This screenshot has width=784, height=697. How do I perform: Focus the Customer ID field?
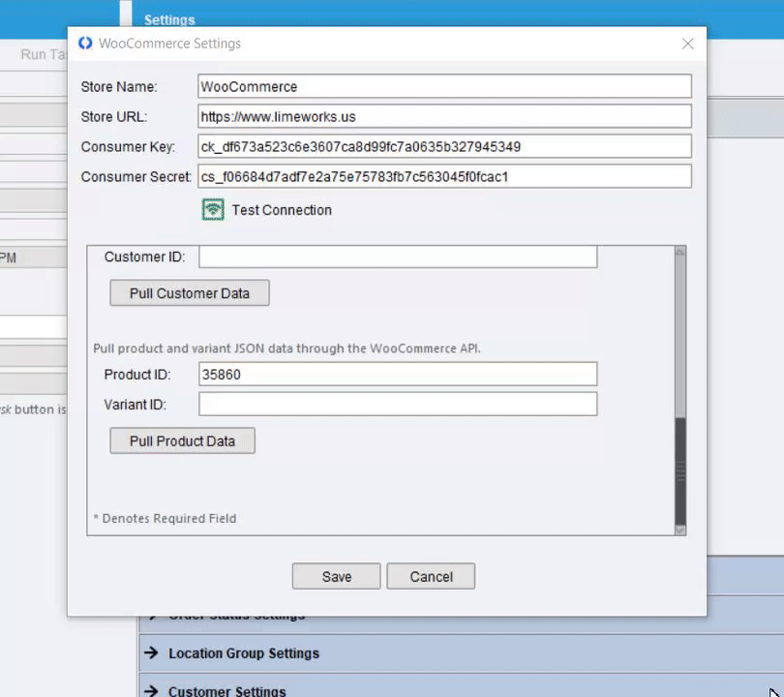coord(398,257)
